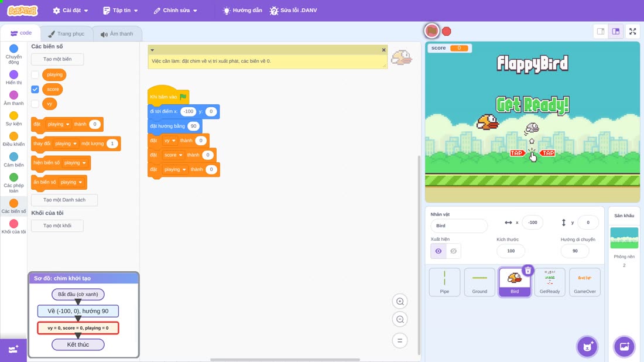644x362 pixels.
Task: Zoom in the code workspace
Action: 400,301
